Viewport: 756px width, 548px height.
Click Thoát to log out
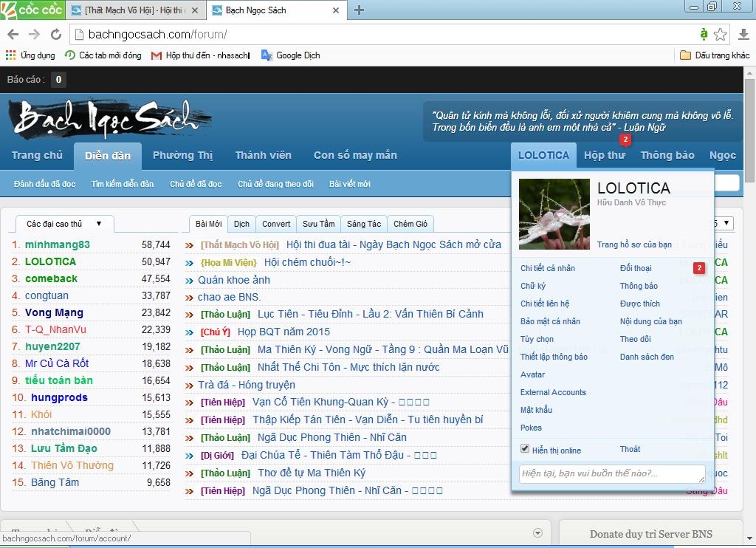coord(630,449)
